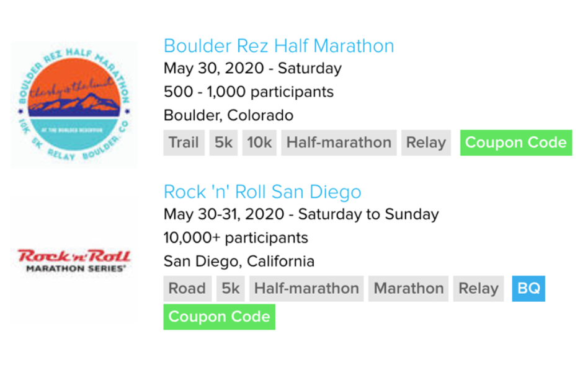Select the 5k tag under Boulder Rez

tap(223, 143)
